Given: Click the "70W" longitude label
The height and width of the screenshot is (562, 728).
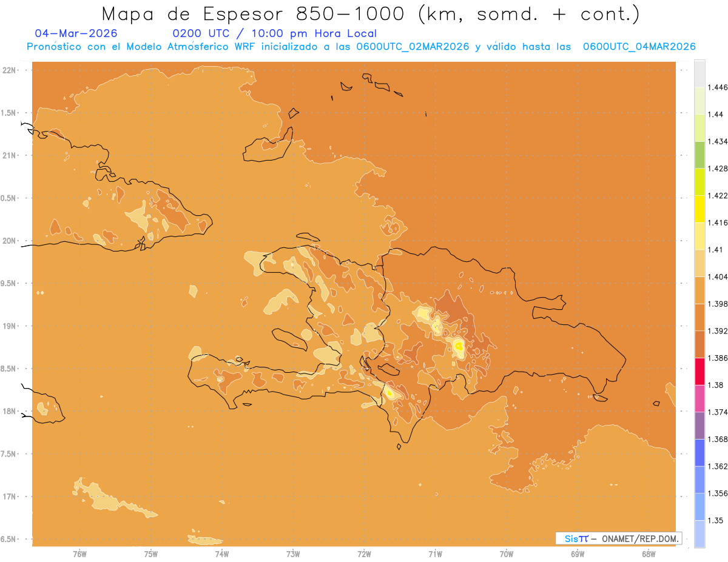Looking at the screenshot, I should pos(507,554).
